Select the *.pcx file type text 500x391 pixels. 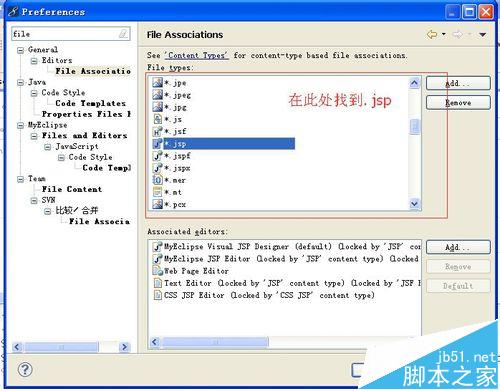(175, 204)
